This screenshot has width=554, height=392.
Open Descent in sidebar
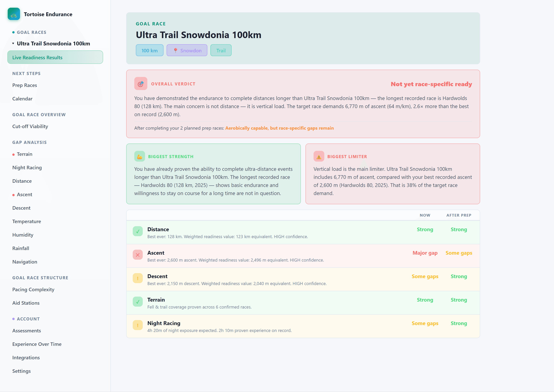coord(21,208)
